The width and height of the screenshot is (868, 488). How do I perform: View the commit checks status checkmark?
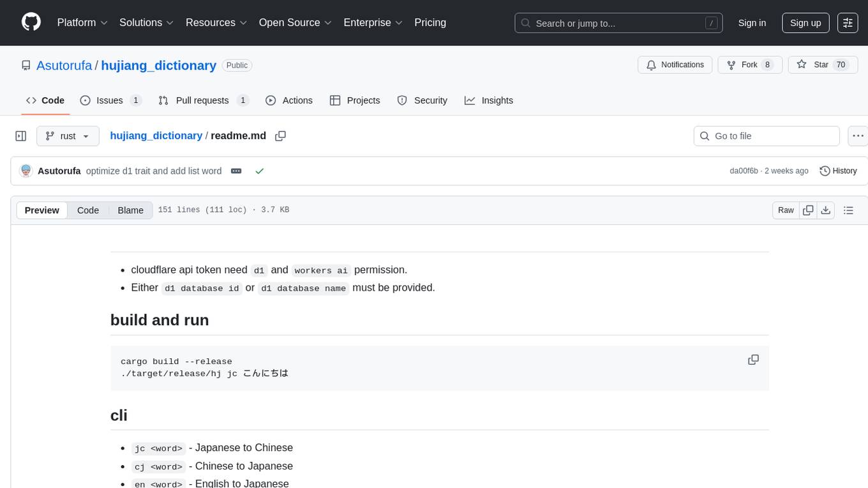point(259,171)
